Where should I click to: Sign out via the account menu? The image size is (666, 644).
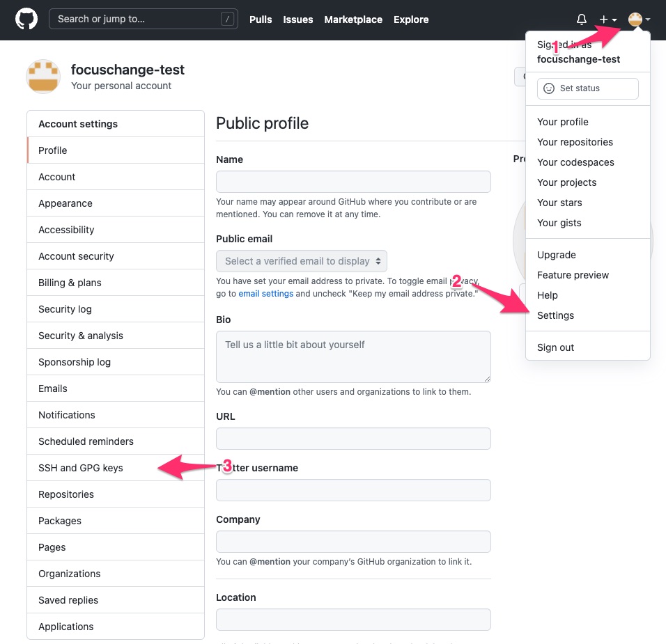[555, 347]
